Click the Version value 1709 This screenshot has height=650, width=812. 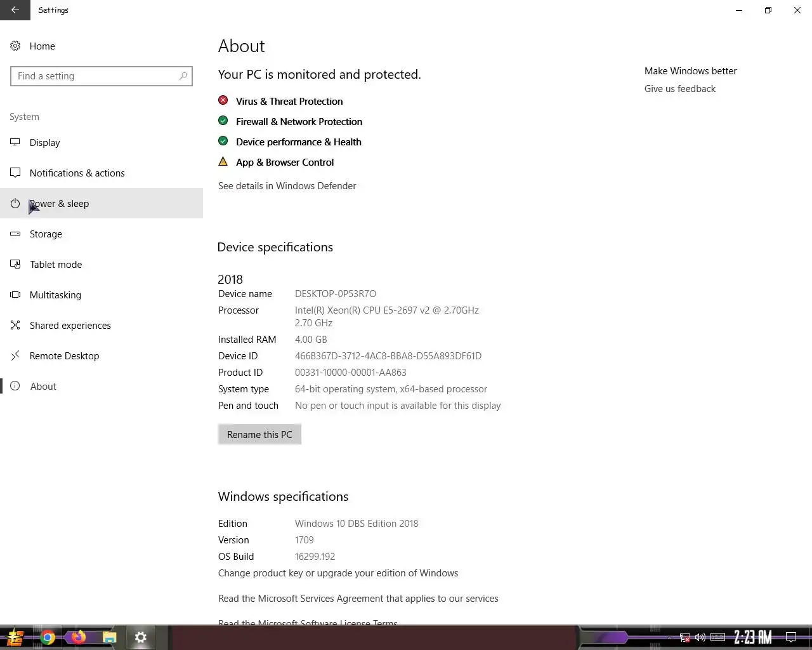pyautogui.click(x=304, y=540)
